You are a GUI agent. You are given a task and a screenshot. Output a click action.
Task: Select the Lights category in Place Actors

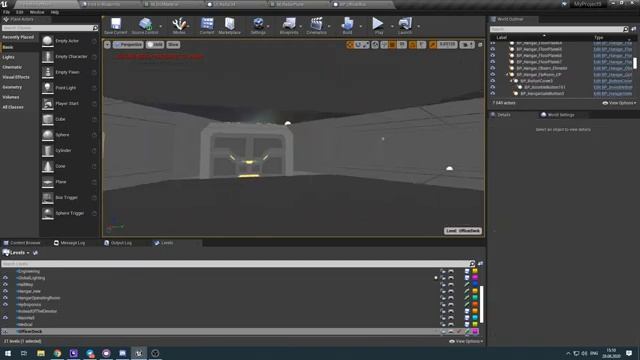(x=8, y=57)
